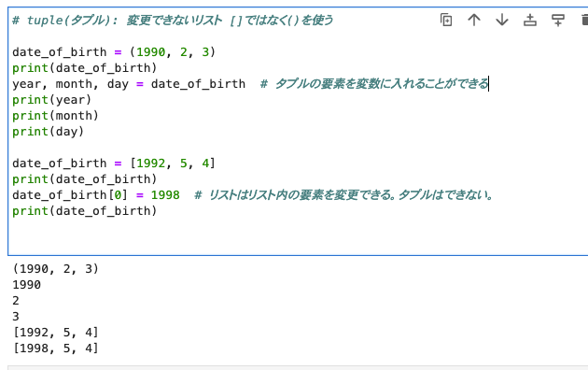
Task: Click the tuple comment line at the top
Action: coord(173,20)
